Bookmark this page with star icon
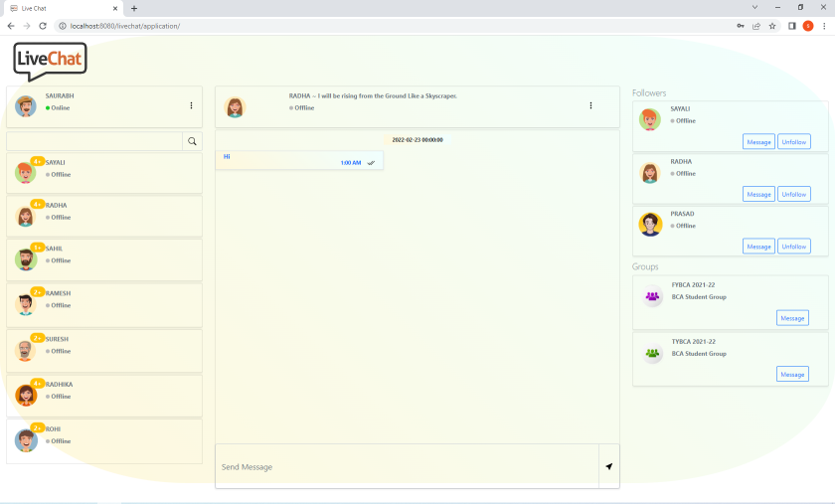The width and height of the screenshot is (835, 504). (x=772, y=26)
